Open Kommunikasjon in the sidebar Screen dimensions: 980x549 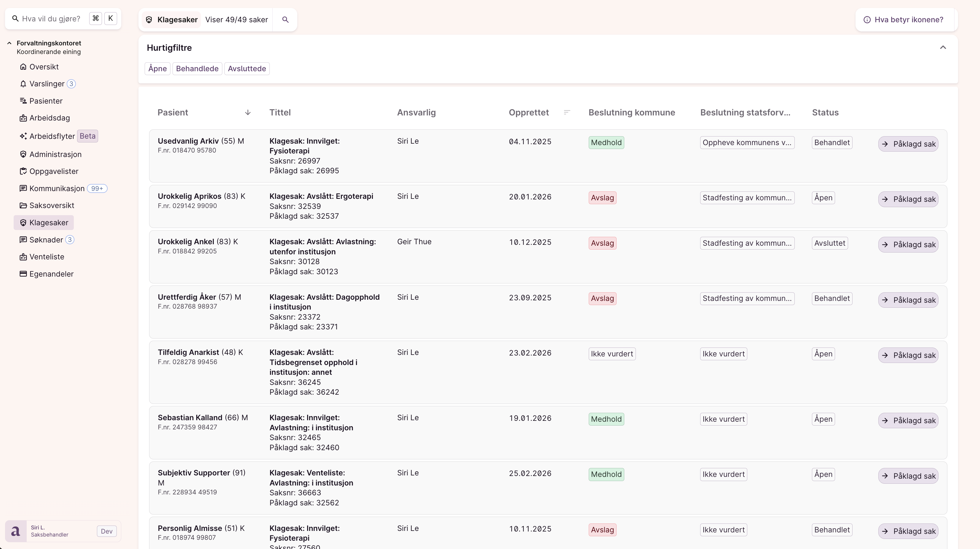point(57,188)
